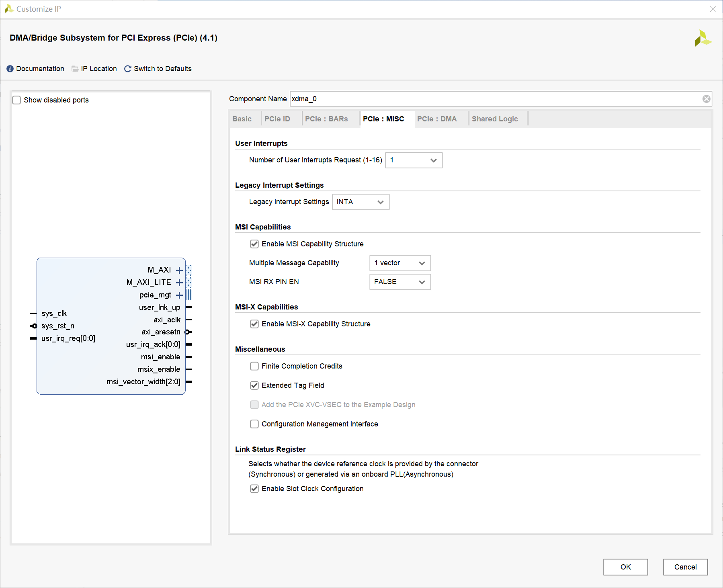This screenshot has width=723, height=588.
Task: Uncheck Enable MSI Capability Structure
Action: pyautogui.click(x=254, y=244)
